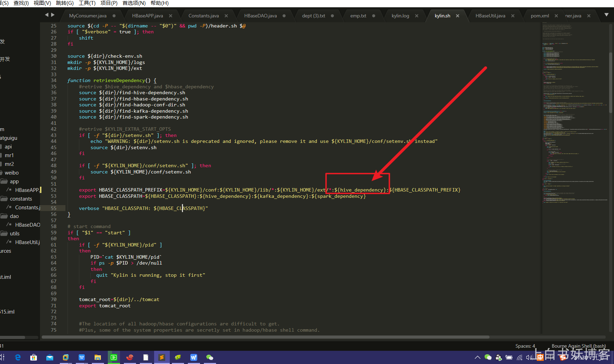Switch to the Constants.java tab

204,16
